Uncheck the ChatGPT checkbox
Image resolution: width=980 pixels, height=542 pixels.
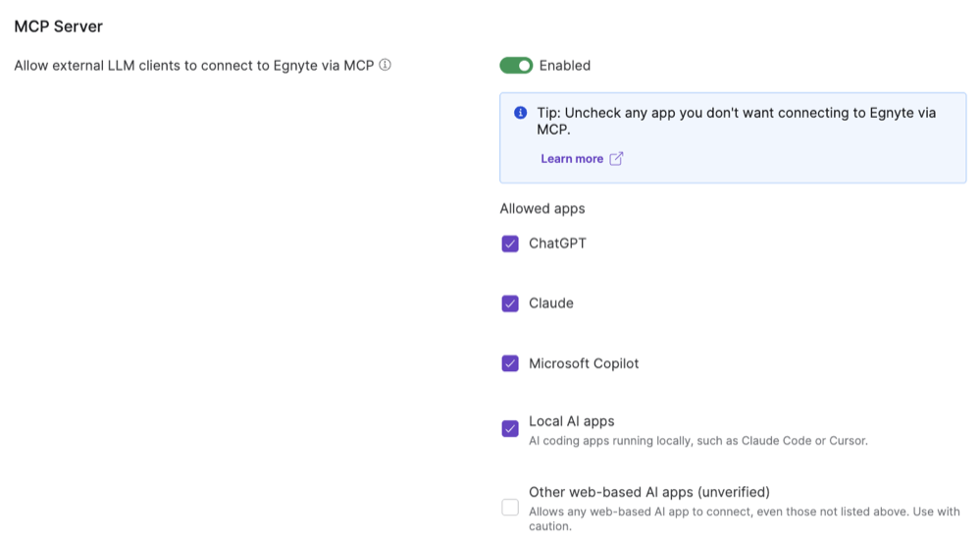pos(510,244)
